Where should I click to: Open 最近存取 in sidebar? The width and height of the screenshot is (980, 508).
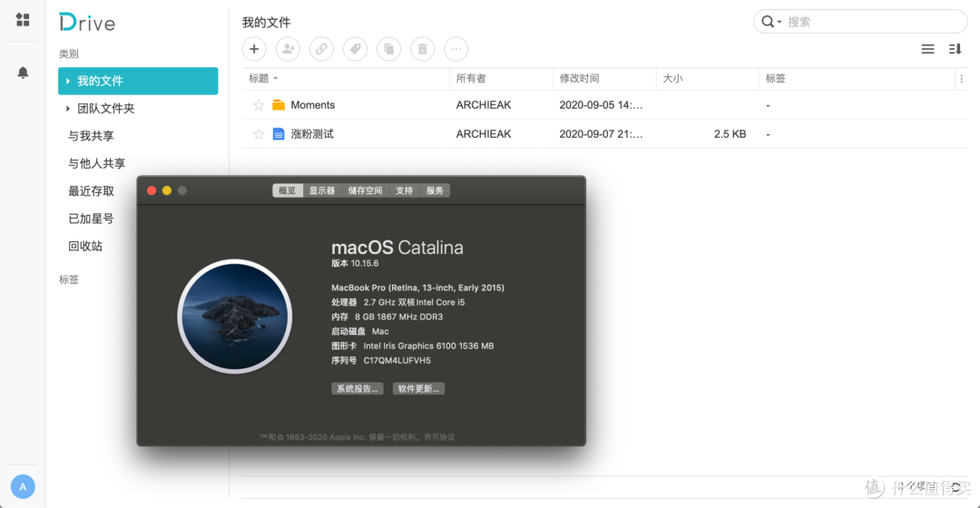91,191
